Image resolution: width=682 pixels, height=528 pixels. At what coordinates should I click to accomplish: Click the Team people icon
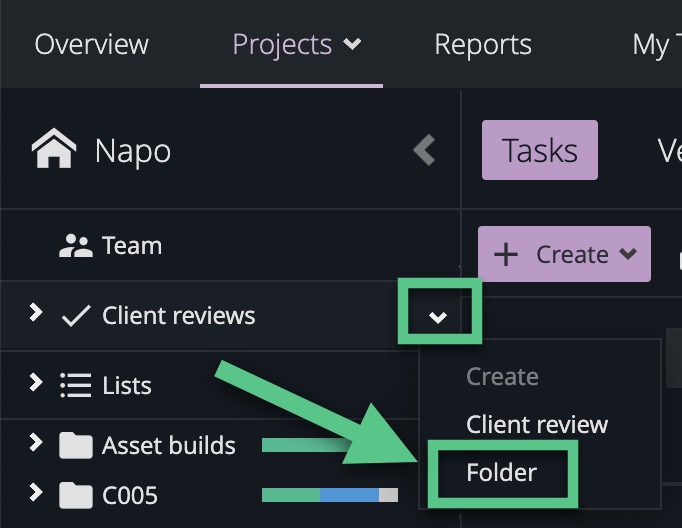coord(76,246)
